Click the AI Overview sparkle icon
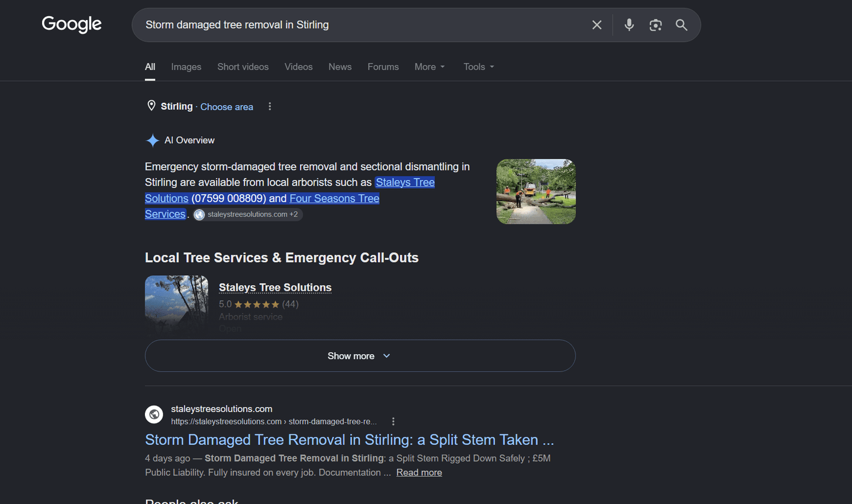 click(x=152, y=140)
